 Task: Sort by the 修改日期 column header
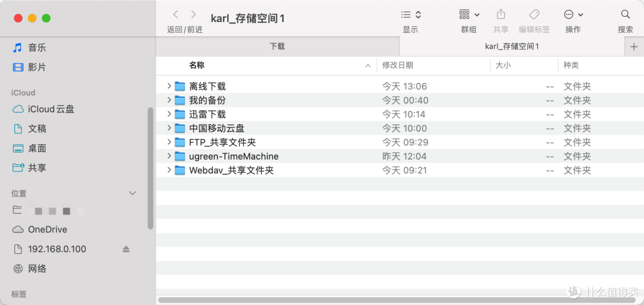398,66
